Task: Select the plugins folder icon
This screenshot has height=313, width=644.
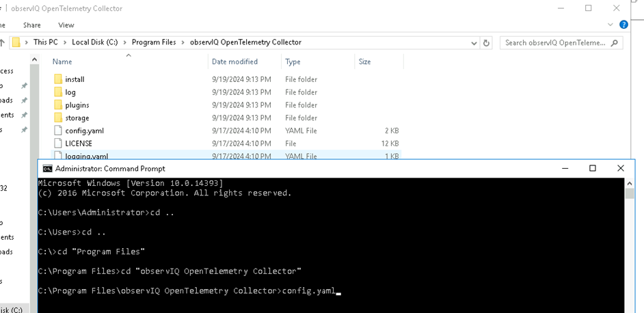Action: (x=58, y=105)
